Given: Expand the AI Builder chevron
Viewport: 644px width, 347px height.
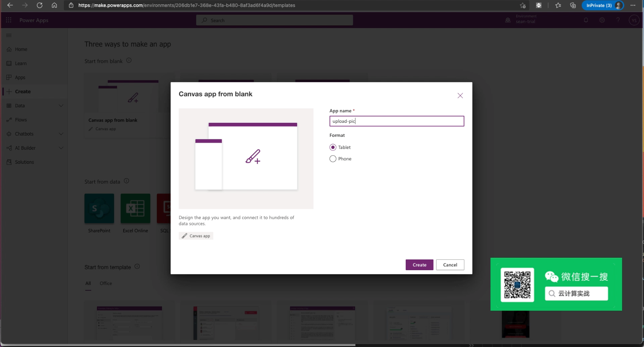Looking at the screenshot, I should coord(61,148).
